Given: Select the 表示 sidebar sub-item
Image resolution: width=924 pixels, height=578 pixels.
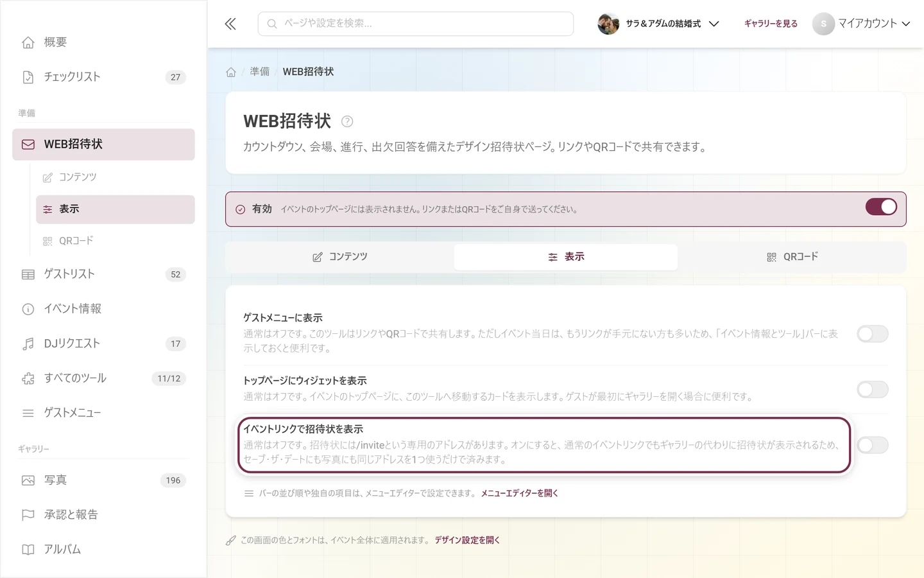Looking at the screenshot, I should tap(115, 209).
